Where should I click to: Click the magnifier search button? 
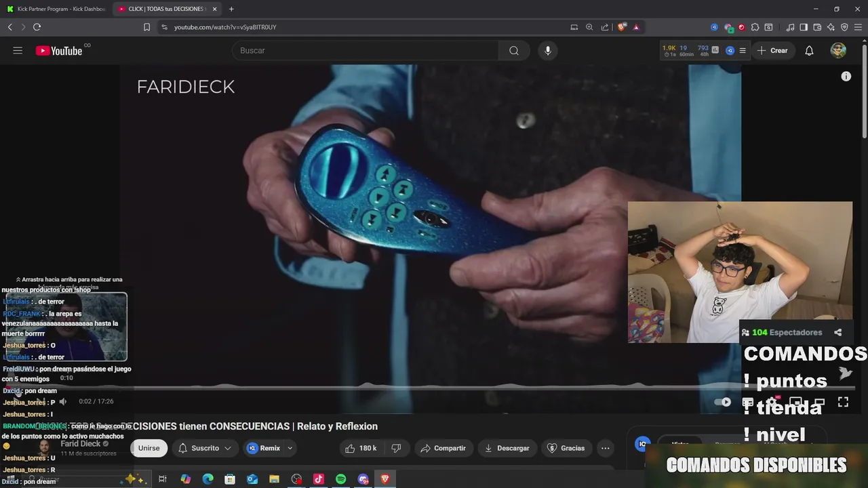click(514, 51)
